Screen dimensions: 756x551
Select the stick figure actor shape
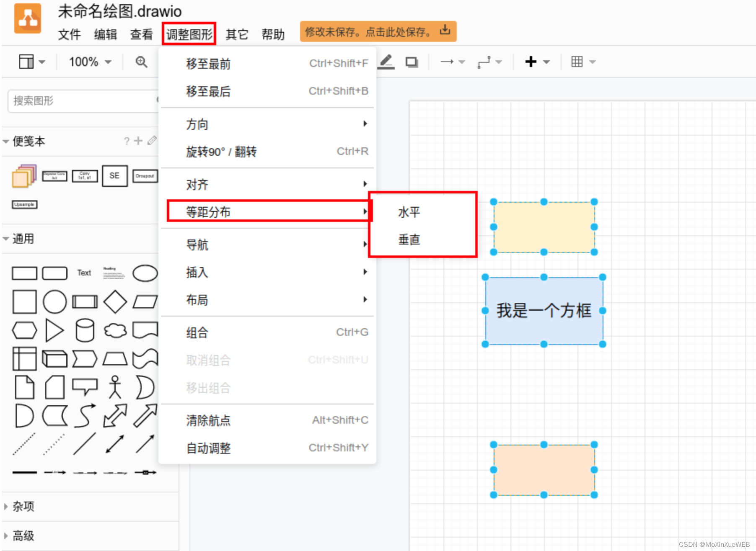pos(114,386)
